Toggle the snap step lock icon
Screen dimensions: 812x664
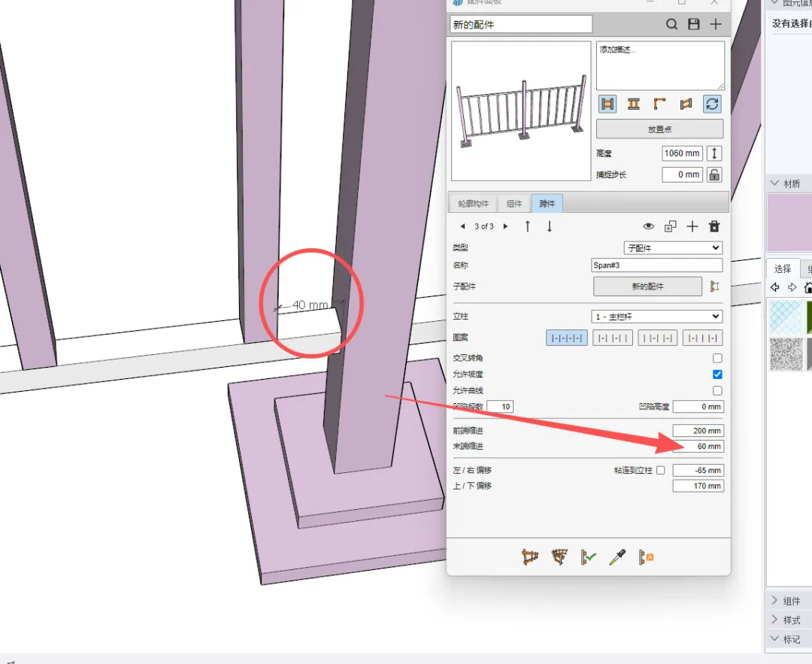714,174
